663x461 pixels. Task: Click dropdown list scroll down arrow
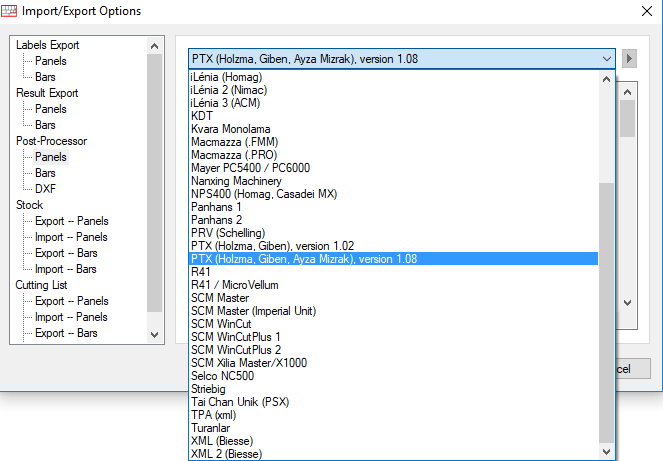(x=606, y=452)
